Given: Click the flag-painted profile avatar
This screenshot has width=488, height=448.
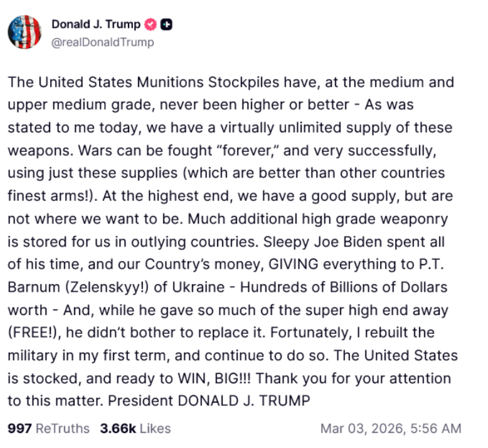Looking at the screenshot, I should click(x=25, y=32).
